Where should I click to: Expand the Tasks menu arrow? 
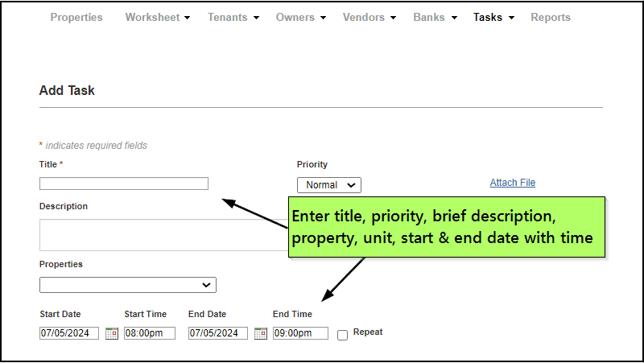tap(511, 18)
